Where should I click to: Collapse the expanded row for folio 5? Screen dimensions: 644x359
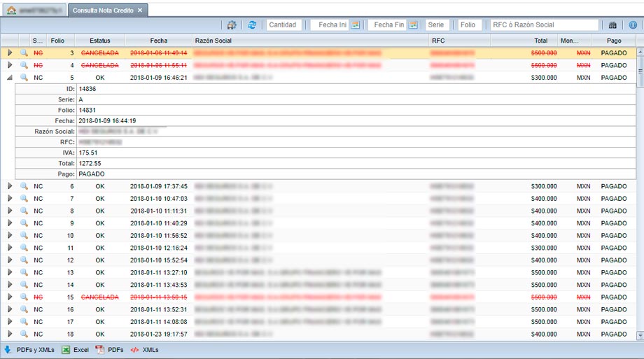(x=10, y=78)
